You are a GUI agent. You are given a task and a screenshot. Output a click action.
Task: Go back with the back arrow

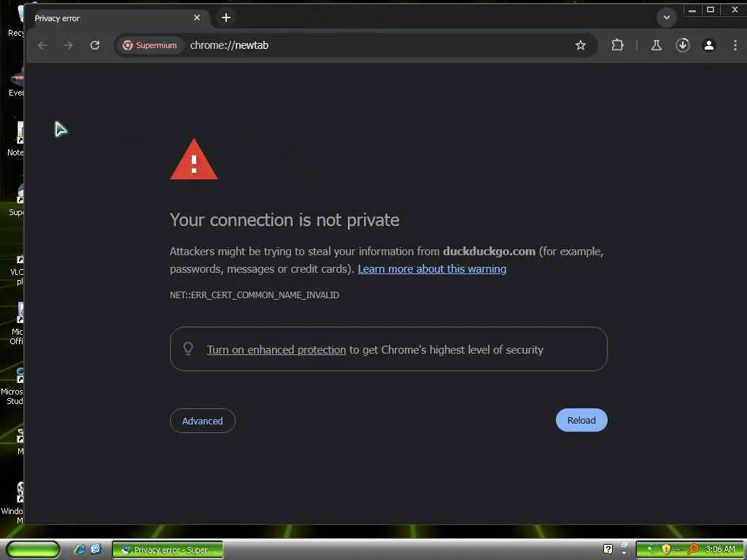click(x=43, y=45)
